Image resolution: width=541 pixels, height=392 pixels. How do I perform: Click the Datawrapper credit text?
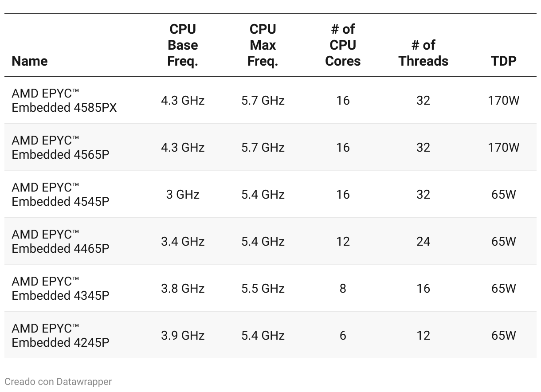tap(58, 381)
